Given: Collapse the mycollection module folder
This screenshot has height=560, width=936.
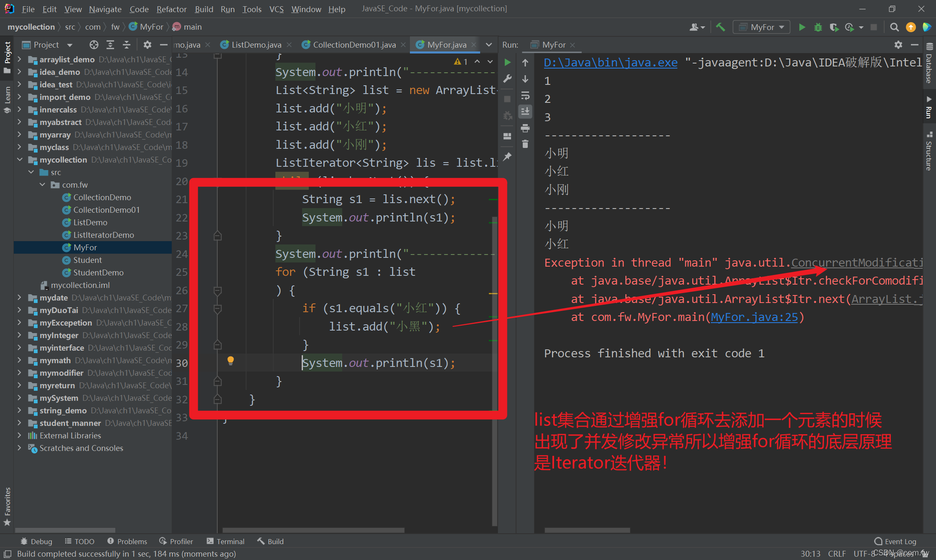Looking at the screenshot, I should [20, 160].
